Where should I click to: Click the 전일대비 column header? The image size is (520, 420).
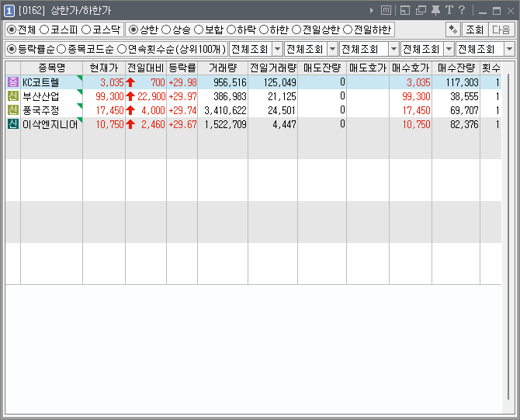click(x=146, y=68)
